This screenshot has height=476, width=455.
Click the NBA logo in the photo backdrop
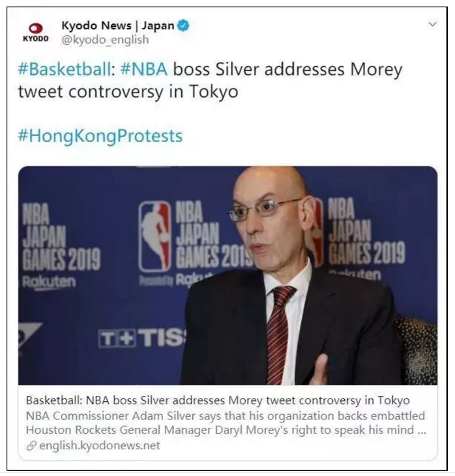pos(154,236)
